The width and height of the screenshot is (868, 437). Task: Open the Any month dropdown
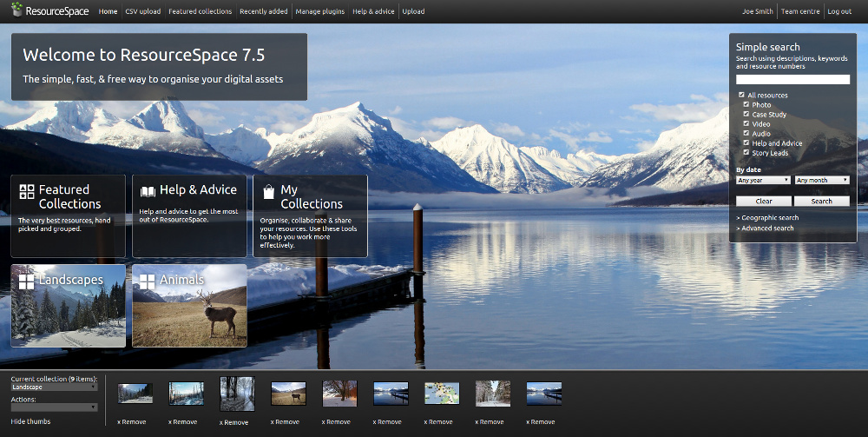coord(821,180)
